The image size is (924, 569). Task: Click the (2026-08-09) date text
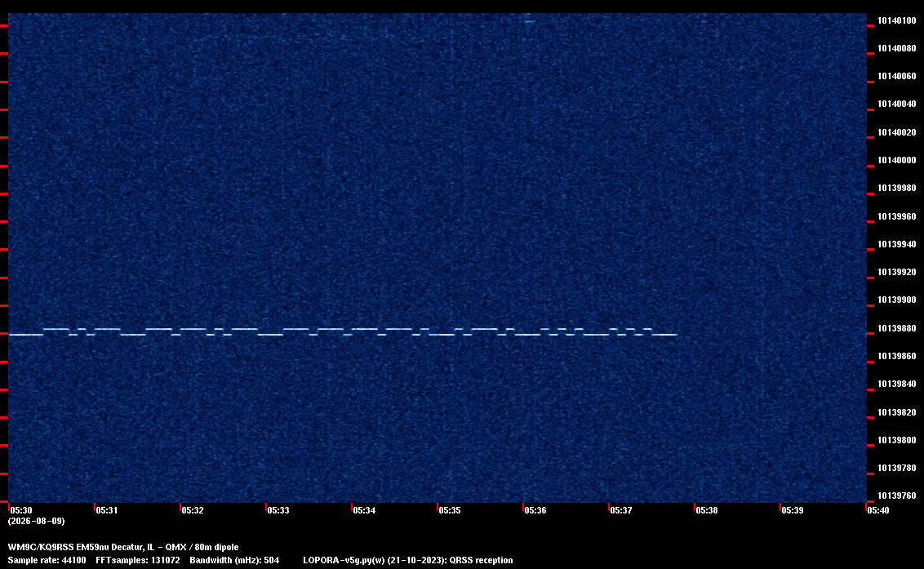pos(37,521)
